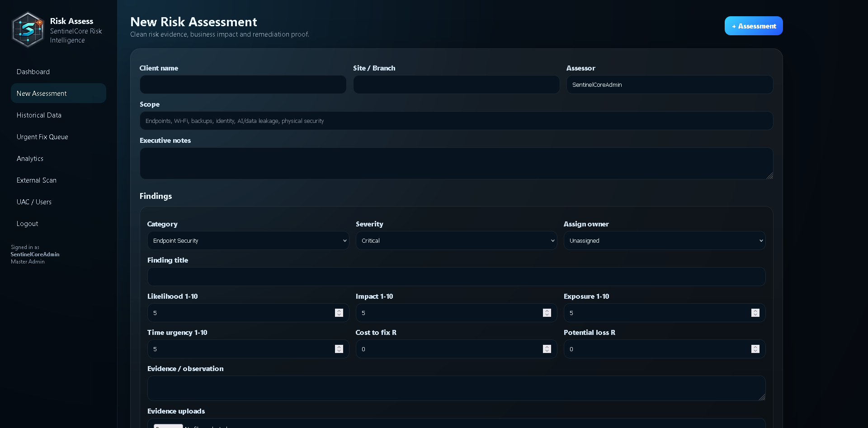Focus the Site / Branch field
Image resolution: width=868 pixels, height=428 pixels.
click(456, 85)
